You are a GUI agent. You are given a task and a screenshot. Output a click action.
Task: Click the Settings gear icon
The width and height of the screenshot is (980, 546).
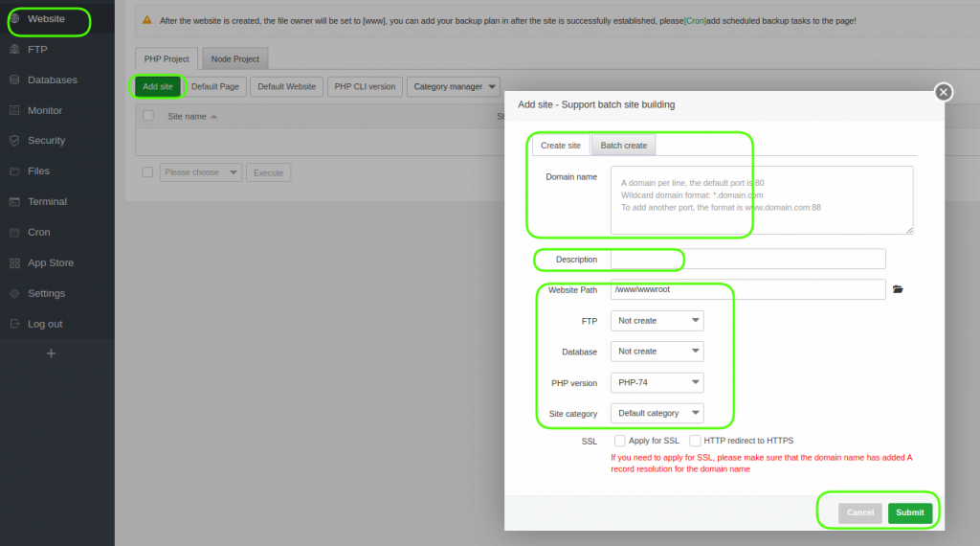coord(14,293)
